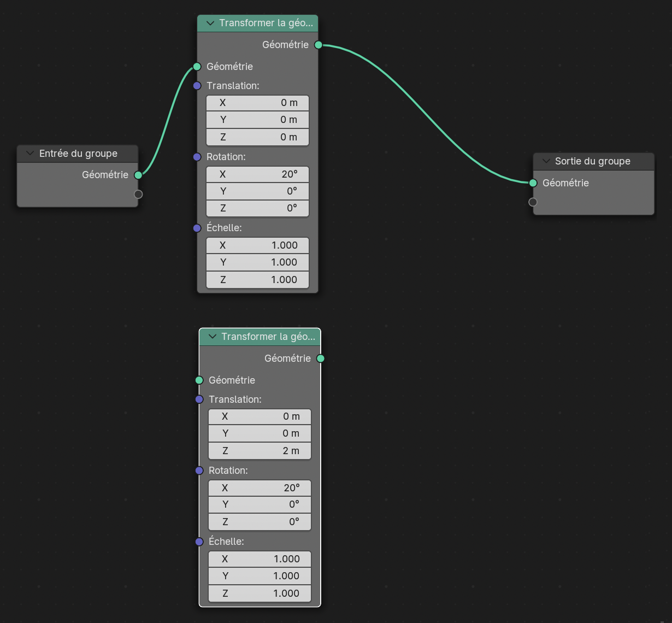The width and height of the screenshot is (672, 623).
Task: Click Rotation X field in upper Transformer node
Action: pyautogui.click(x=257, y=174)
